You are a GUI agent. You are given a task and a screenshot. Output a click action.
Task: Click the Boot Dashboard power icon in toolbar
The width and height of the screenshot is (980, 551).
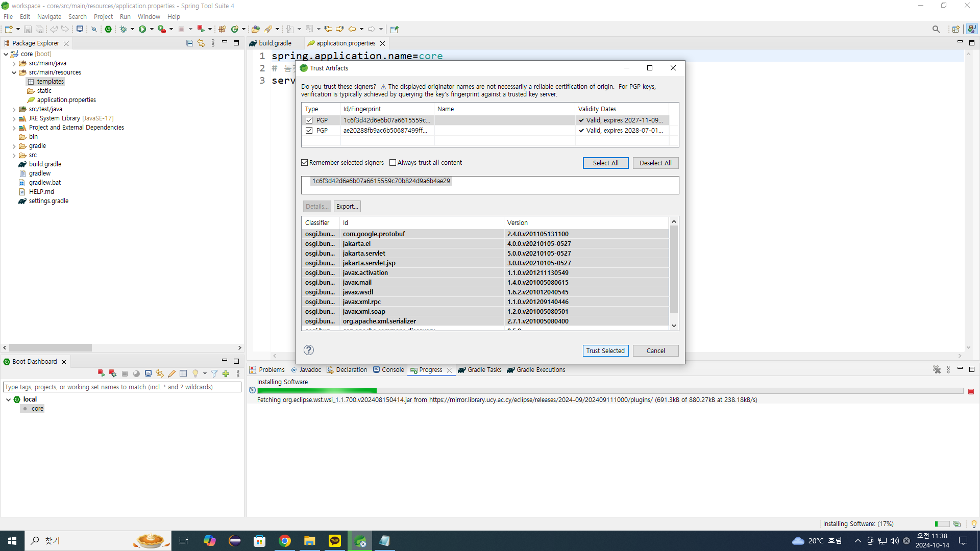point(108,29)
